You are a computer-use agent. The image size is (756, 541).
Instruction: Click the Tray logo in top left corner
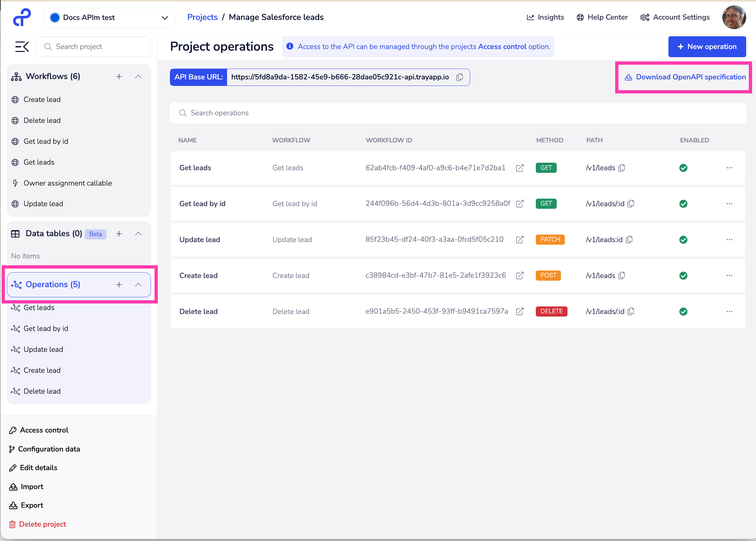click(21, 17)
